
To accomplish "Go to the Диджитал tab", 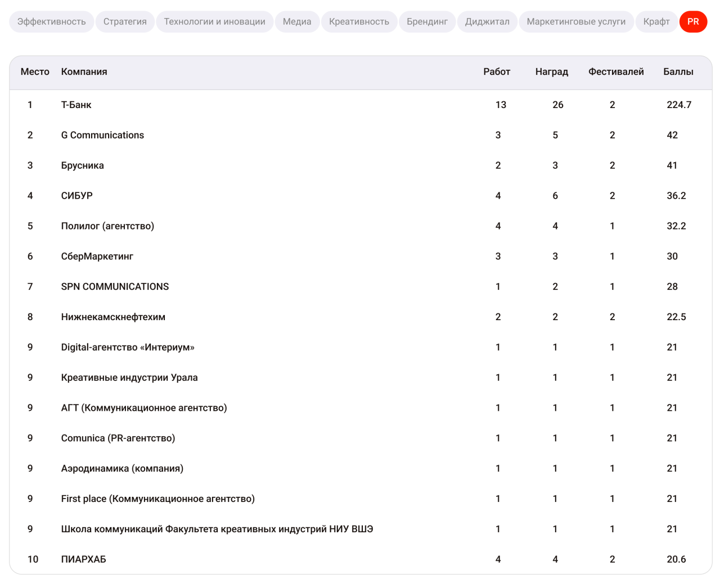I will pyautogui.click(x=487, y=22).
